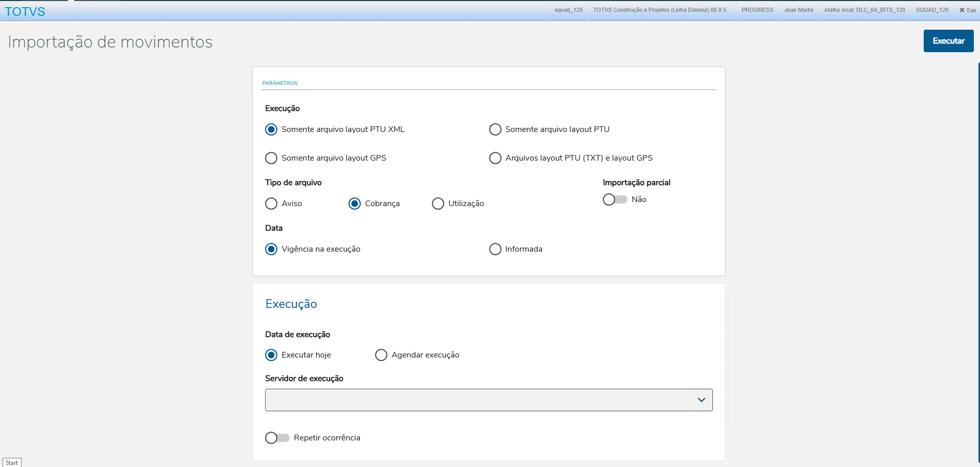Select Utilização file type
Image resolution: width=980 pixels, height=467 pixels.
point(438,204)
